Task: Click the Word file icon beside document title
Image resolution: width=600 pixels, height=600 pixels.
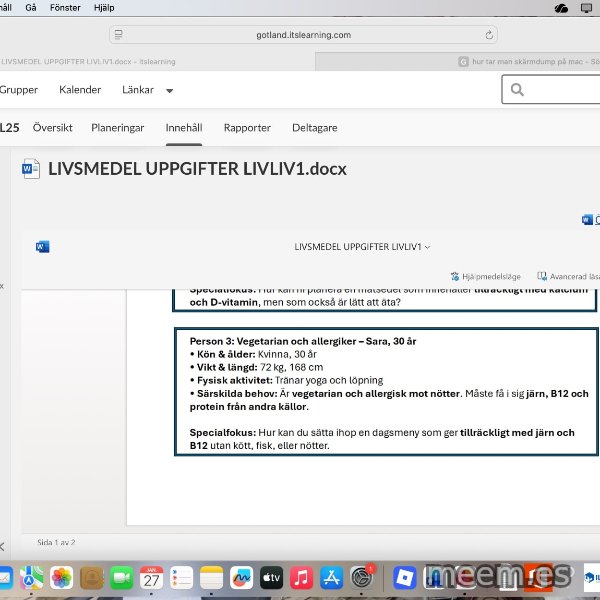Action: pyautogui.click(x=31, y=168)
